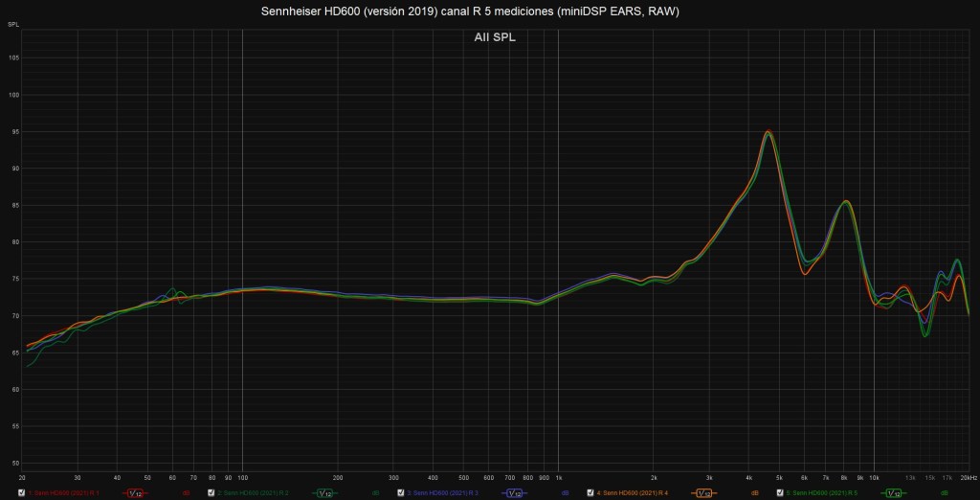Screen dimensions: 980x500
Task: Select the green Senn HD600 (2021) R 2 legend label
Action: pyautogui.click(x=255, y=493)
